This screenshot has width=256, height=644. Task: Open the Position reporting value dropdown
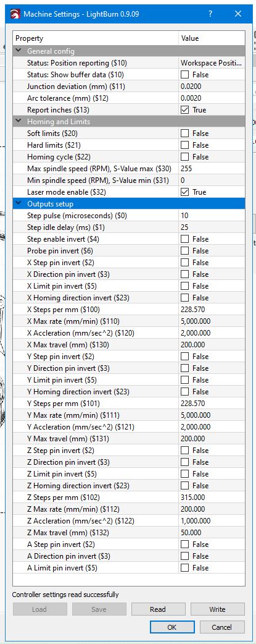(x=212, y=63)
